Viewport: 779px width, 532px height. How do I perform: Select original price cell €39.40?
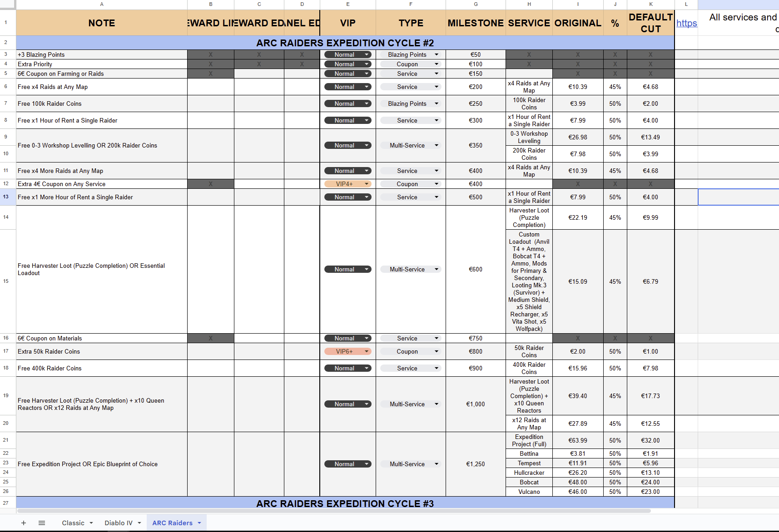578,396
